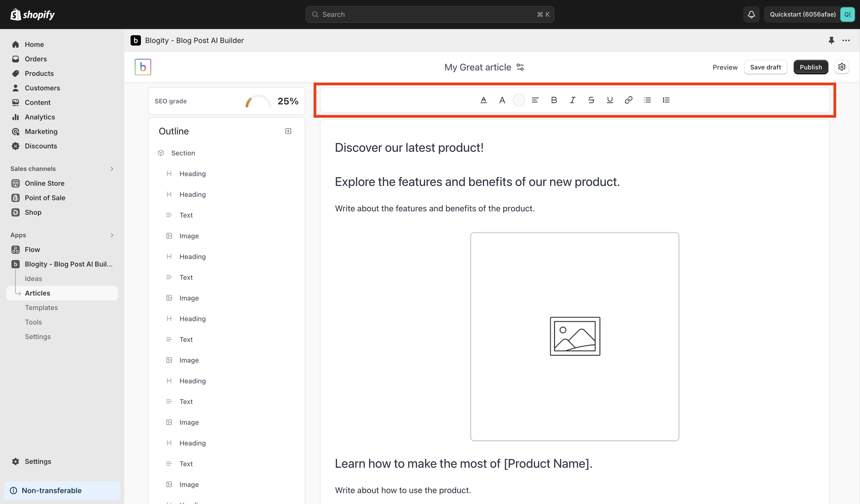Add a new element to Outline
The width and height of the screenshot is (860, 504).
(x=288, y=131)
